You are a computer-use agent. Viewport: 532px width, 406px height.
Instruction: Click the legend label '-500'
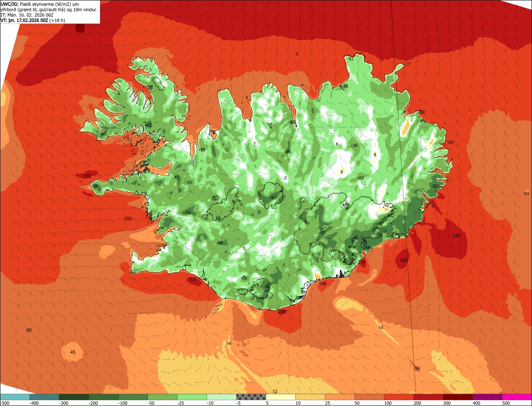pos(5,403)
